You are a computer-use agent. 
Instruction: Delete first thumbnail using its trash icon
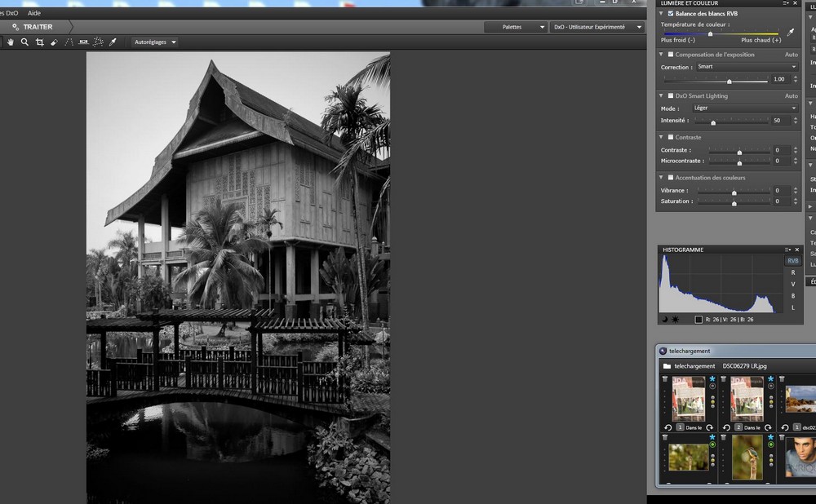pyautogui.click(x=664, y=379)
